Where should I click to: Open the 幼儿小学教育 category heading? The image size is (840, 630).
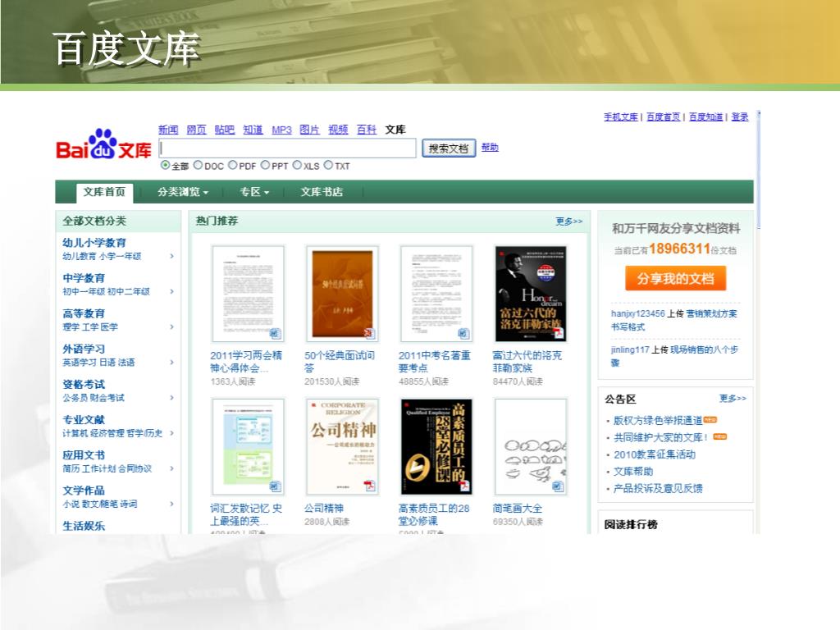tap(94, 243)
